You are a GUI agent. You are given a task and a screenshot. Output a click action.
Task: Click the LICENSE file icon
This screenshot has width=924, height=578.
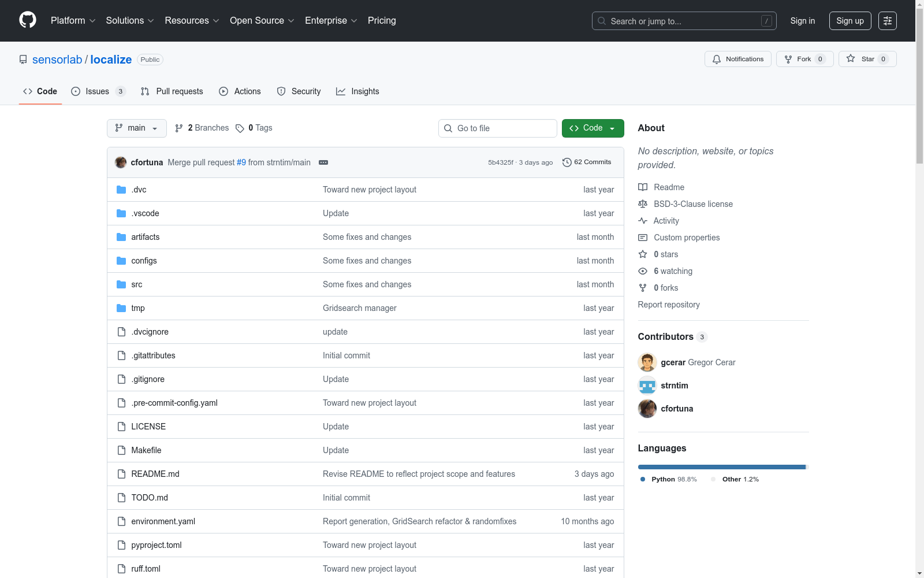[121, 427]
